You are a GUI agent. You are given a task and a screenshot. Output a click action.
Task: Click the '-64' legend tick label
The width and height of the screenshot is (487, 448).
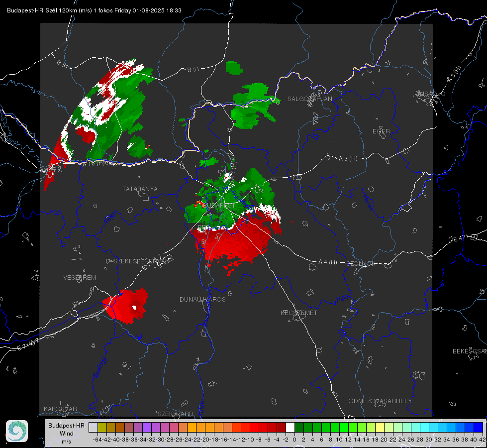tap(97, 440)
